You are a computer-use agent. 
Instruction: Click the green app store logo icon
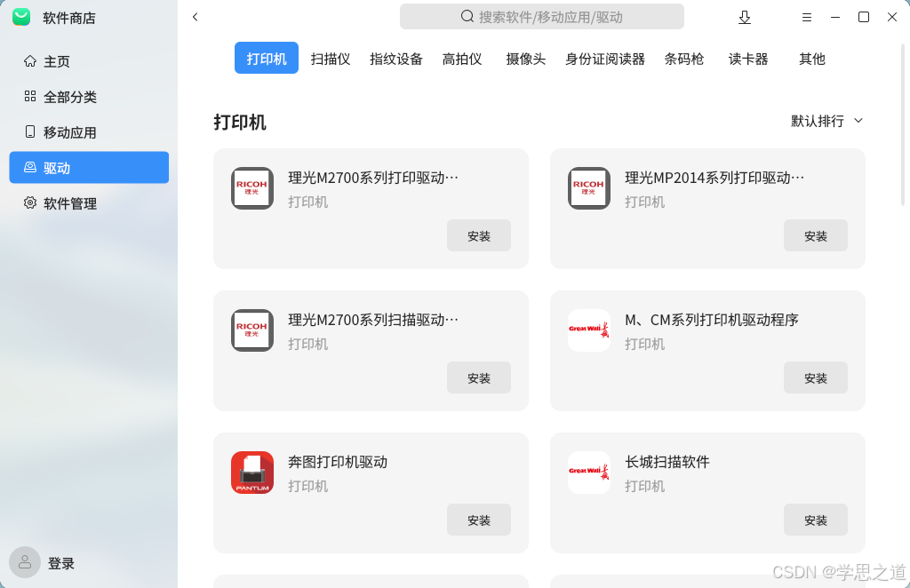tap(21, 18)
